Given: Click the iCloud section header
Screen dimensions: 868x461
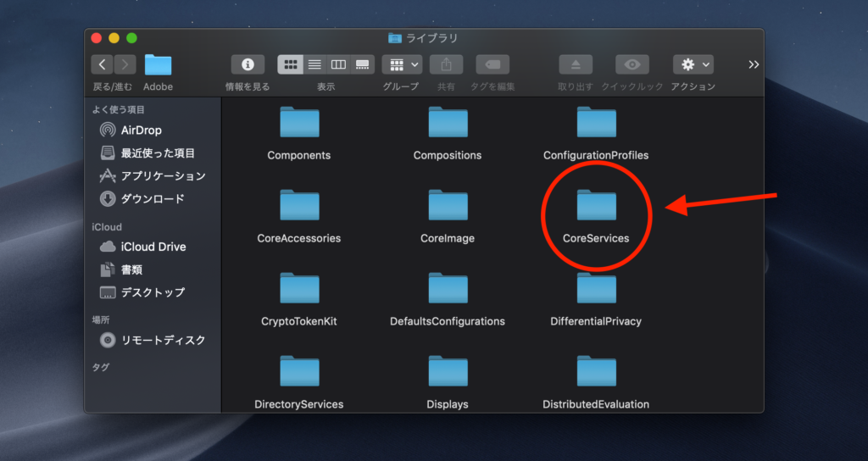Looking at the screenshot, I should click(107, 227).
